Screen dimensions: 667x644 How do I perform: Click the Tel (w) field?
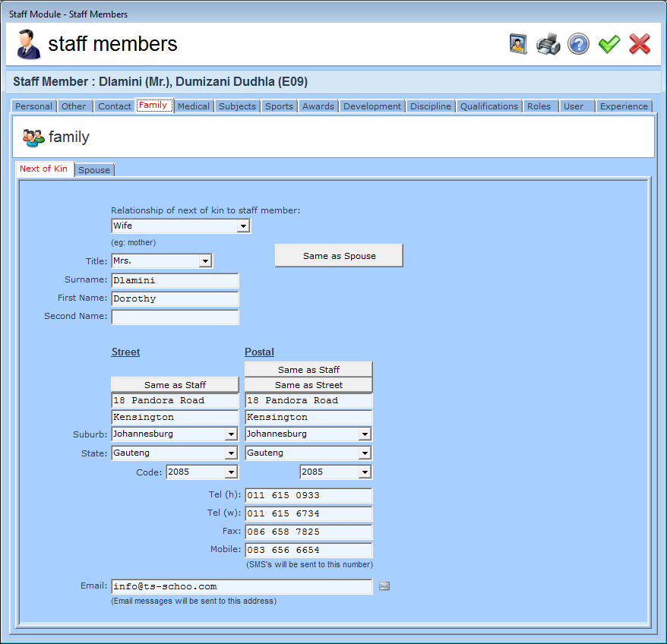coord(308,514)
